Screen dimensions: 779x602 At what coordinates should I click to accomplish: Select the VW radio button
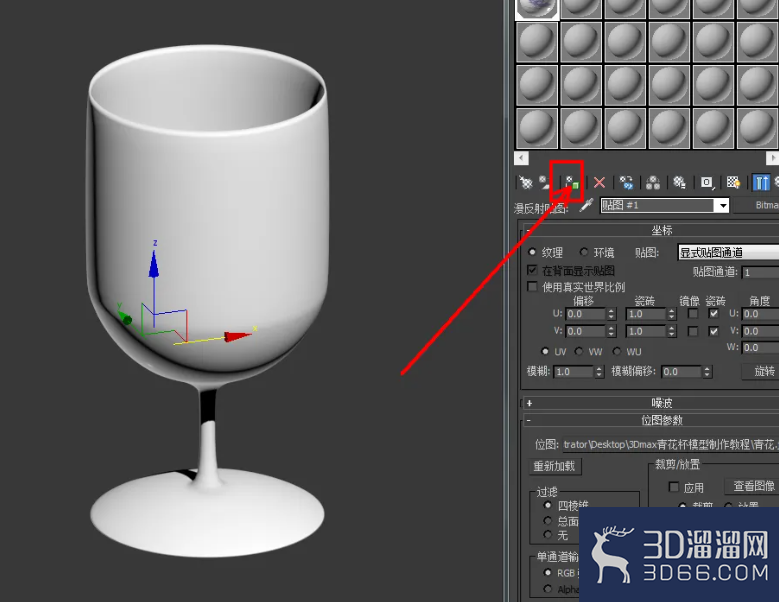point(579,352)
